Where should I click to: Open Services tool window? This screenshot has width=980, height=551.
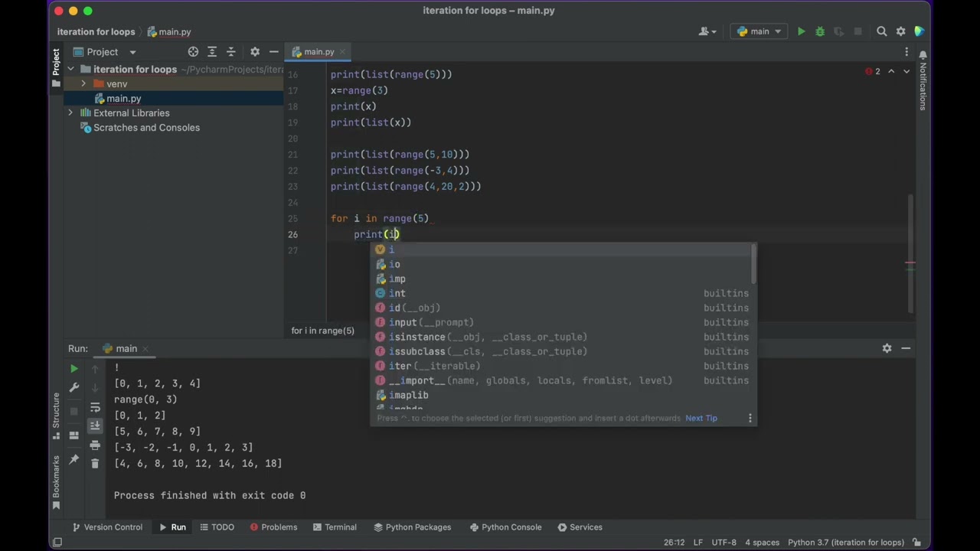[580, 527]
